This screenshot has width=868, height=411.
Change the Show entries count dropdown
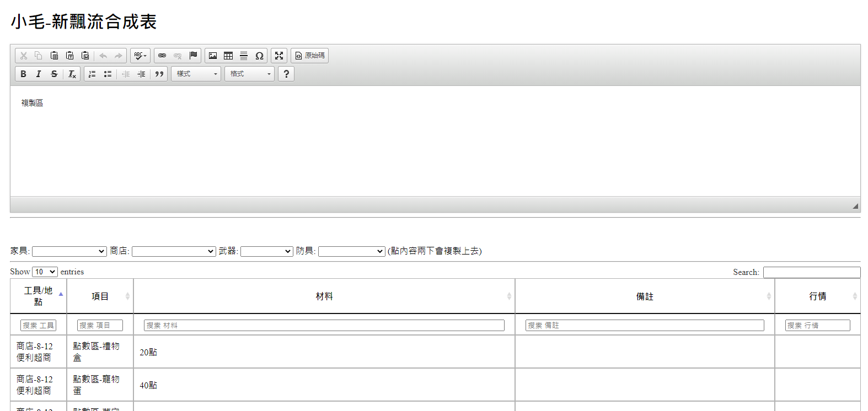[x=45, y=272]
